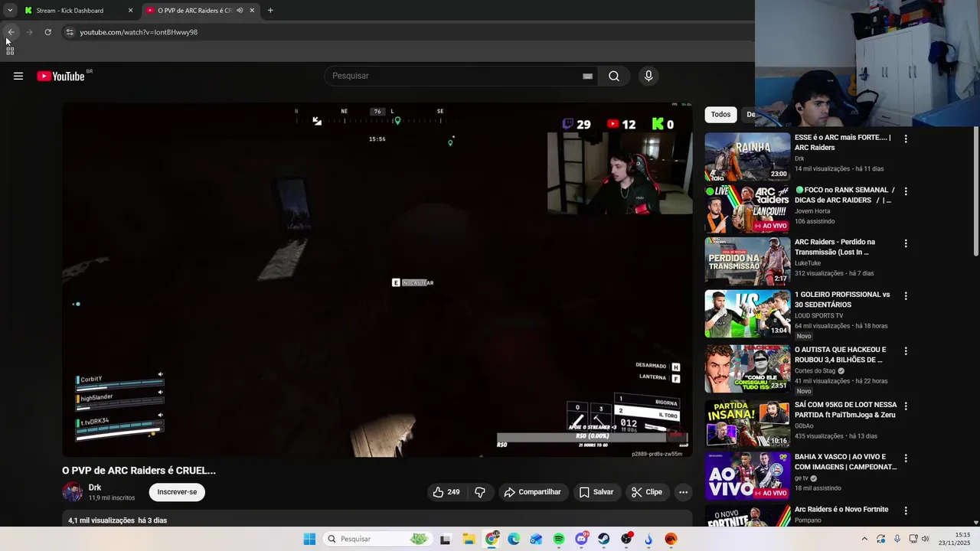This screenshot has height=551, width=980.
Task: Click the search magnifier button
Action: click(x=614, y=76)
